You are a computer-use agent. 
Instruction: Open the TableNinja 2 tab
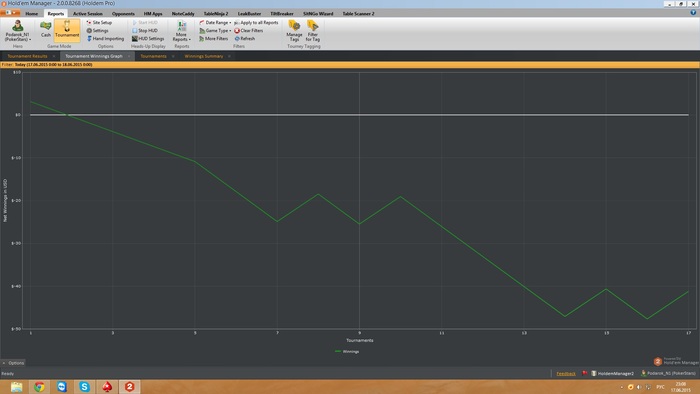pyautogui.click(x=216, y=13)
